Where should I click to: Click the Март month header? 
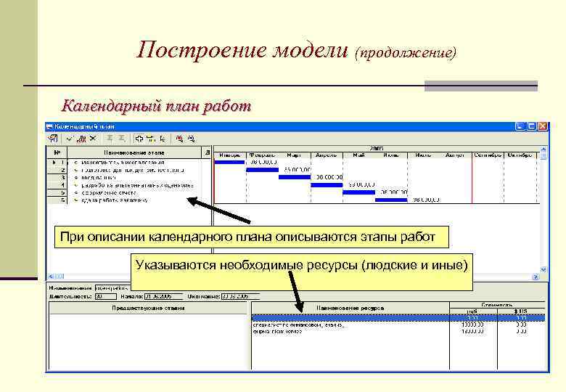coord(294,155)
